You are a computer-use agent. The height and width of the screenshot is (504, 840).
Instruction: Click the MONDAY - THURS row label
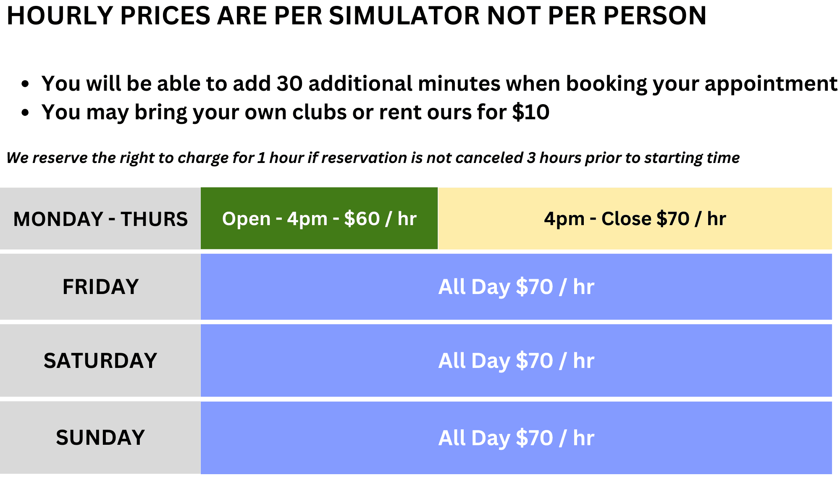click(100, 219)
